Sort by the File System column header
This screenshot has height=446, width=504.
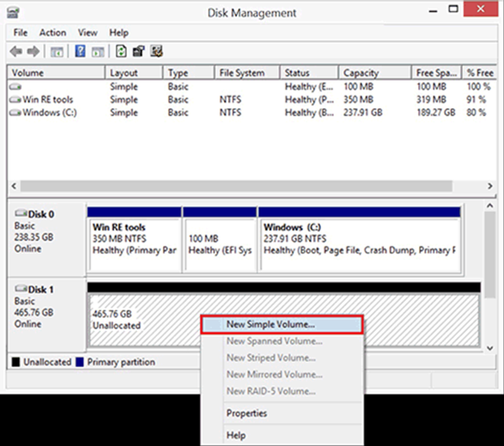[x=247, y=72]
